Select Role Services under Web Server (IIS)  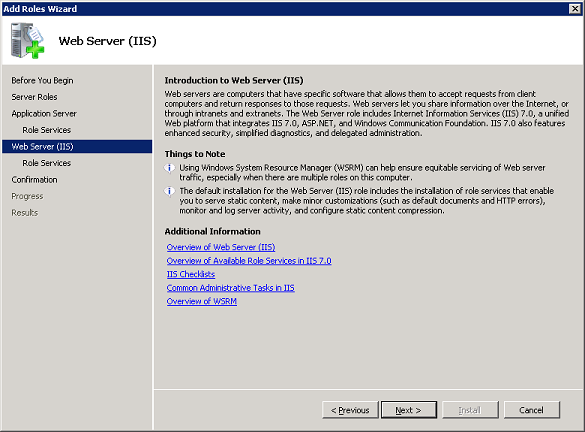click(x=47, y=163)
